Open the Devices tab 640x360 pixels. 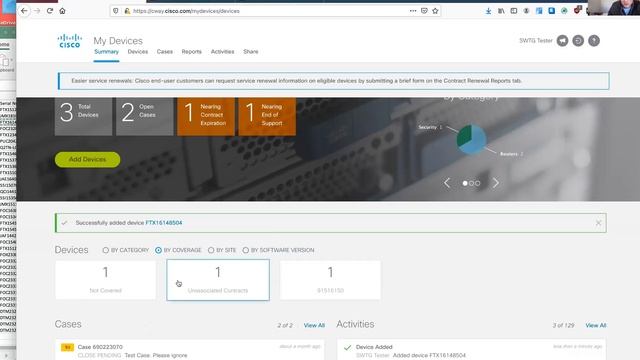[138, 52]
